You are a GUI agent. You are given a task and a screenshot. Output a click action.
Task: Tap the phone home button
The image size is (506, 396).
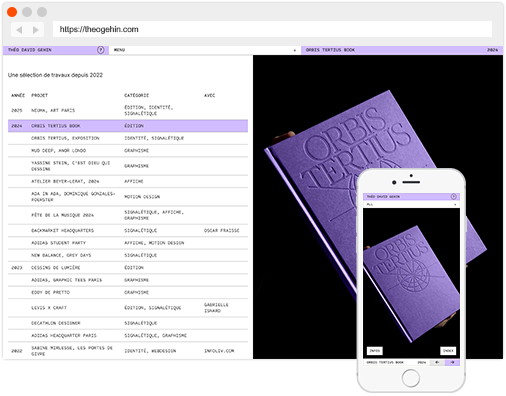point(411,378)
